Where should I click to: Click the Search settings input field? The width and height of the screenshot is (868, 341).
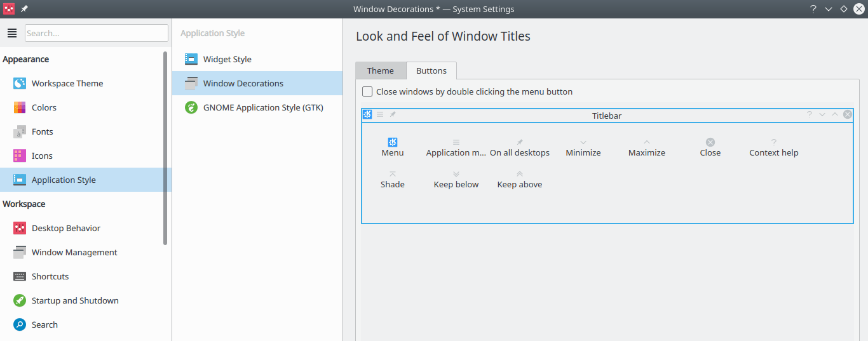coord(97,33)
